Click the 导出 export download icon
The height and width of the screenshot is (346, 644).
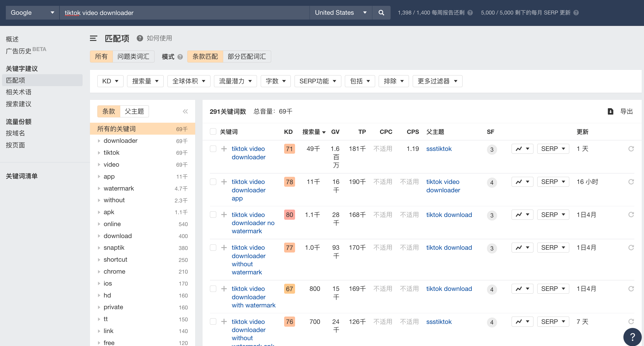[610, 111]
